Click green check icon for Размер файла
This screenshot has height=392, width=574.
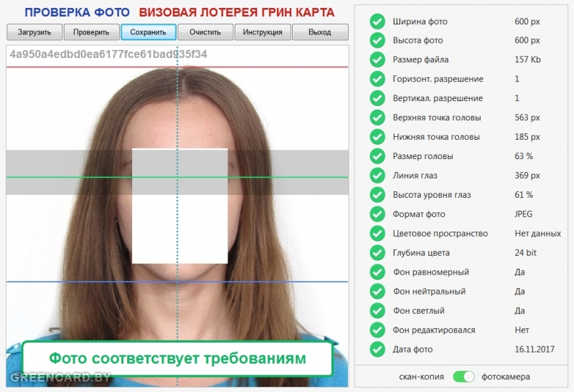[x=377, y=59]
